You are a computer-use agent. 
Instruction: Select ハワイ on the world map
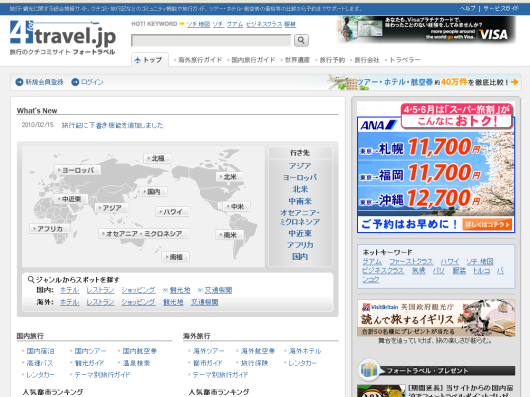pos(172,212)
